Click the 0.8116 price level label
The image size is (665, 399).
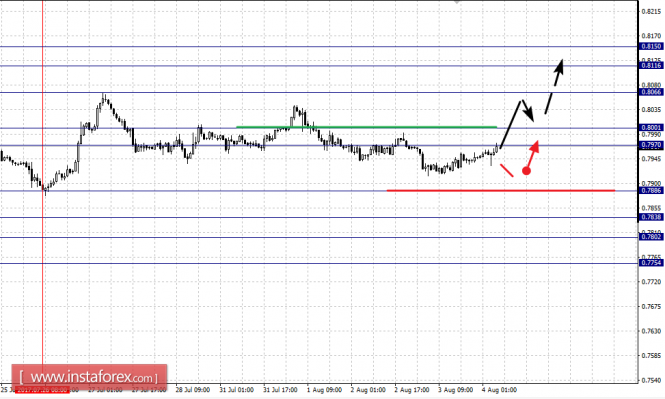point(651,65)
